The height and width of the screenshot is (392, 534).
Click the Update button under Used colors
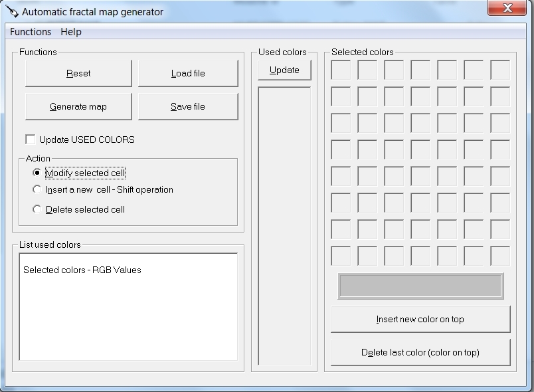(x=284, y=69)
